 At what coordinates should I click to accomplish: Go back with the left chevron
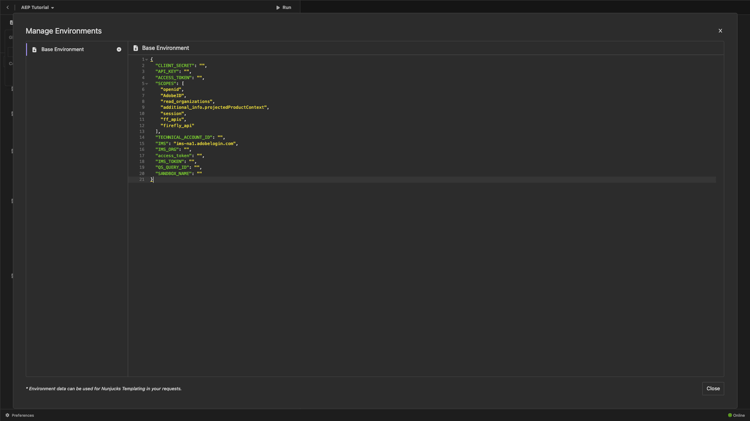point(8,7)
